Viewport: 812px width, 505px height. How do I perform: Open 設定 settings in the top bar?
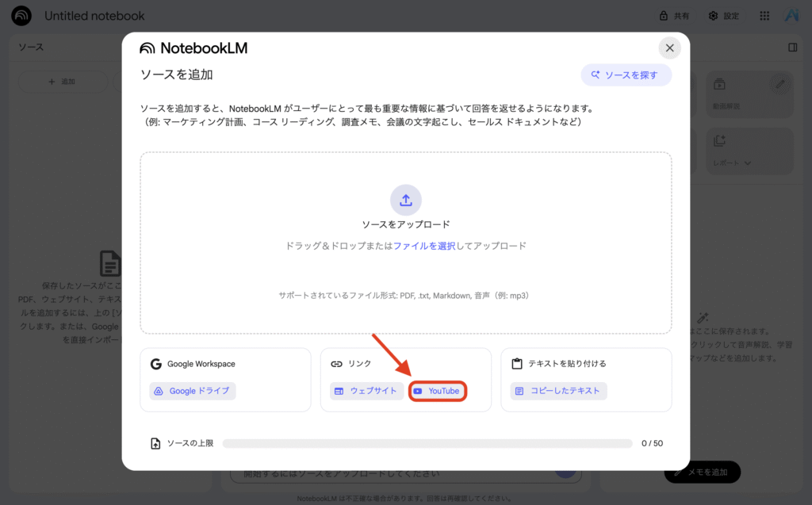724,16
